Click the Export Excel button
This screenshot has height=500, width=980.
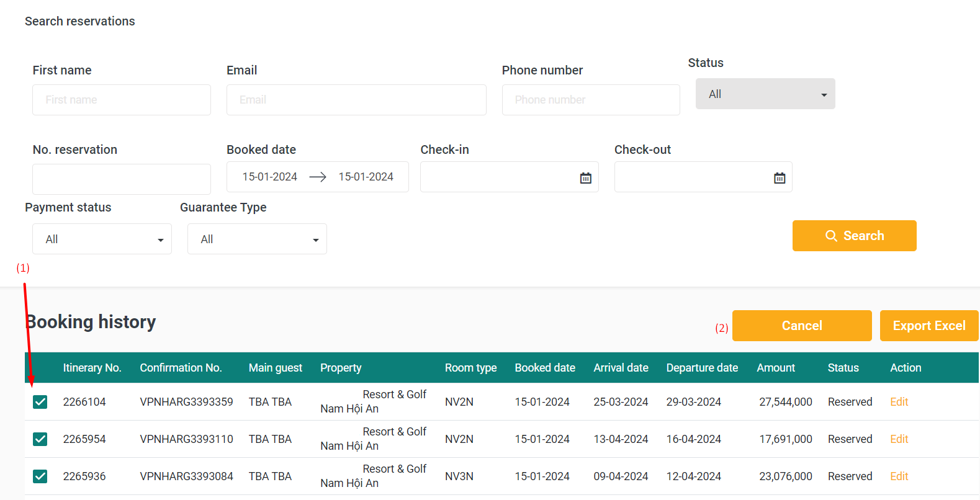(x=928, y=326)
